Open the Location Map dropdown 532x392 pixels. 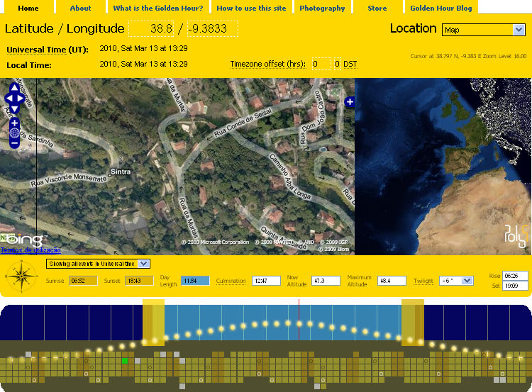pyautogui.click(x=483, y=30)
